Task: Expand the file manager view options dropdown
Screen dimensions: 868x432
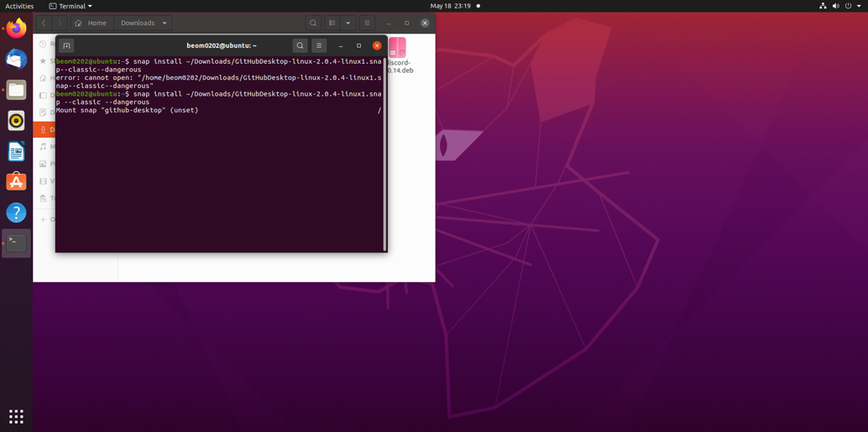Action: click(x=348, y=23)
